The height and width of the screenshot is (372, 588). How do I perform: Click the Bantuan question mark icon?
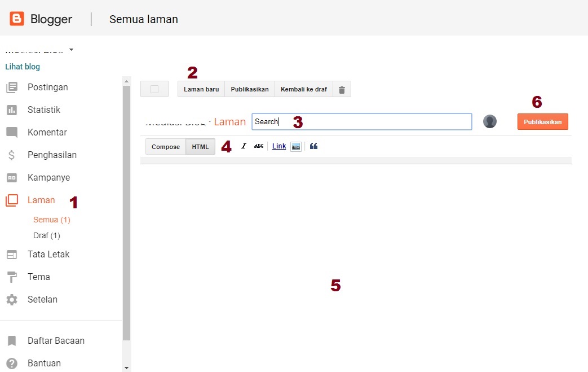click(x=12, y=364)
